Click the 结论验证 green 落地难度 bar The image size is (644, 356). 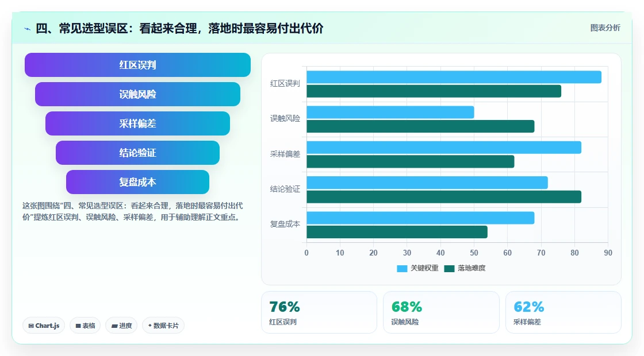point(444,197)
